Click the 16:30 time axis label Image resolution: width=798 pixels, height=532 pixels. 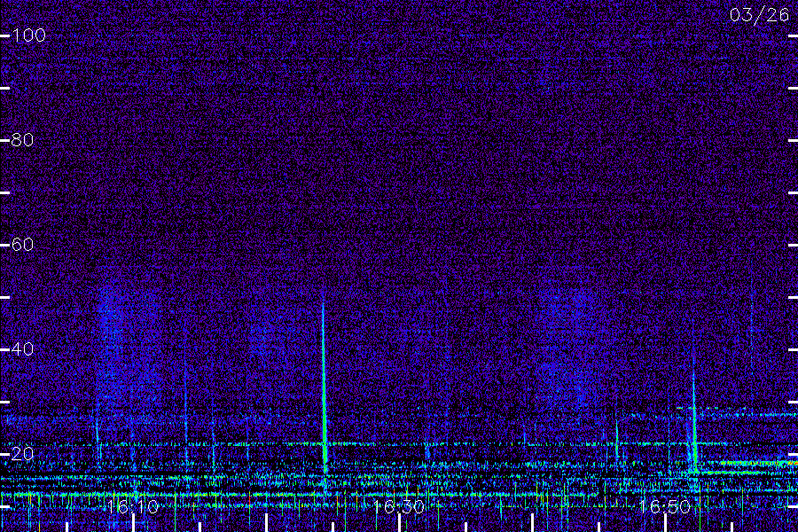[398, 506]
